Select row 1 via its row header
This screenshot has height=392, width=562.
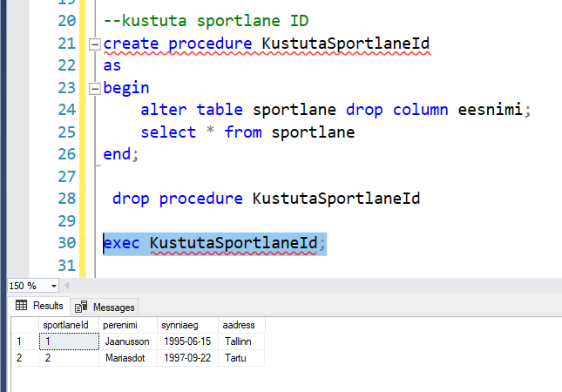pos(19,341)
